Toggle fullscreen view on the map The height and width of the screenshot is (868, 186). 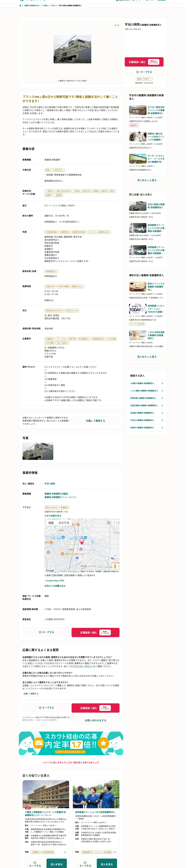pos(115,523)
